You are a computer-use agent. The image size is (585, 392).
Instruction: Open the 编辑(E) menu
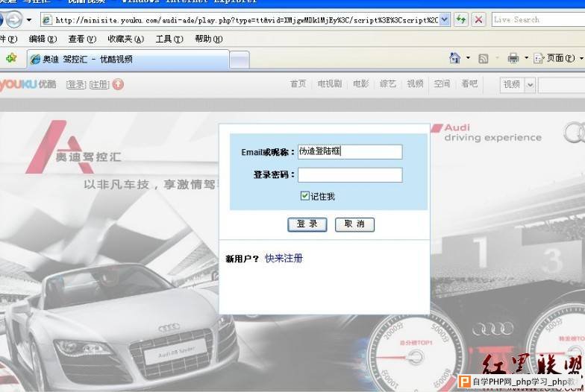click(43, 39)
